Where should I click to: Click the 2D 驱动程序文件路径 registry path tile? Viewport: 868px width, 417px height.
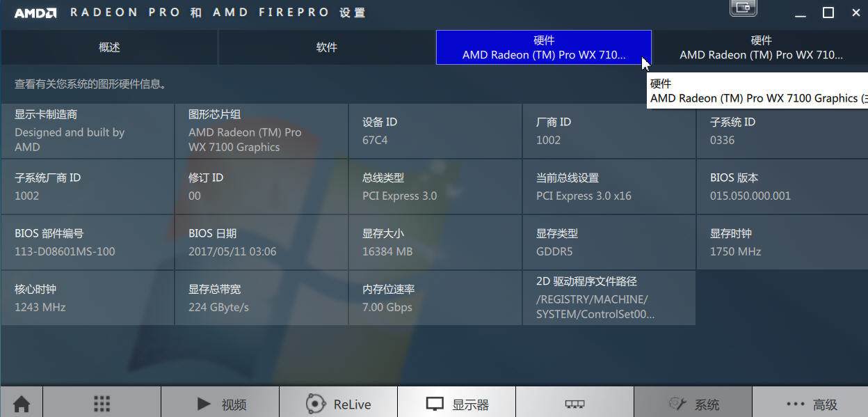[609, 298]
